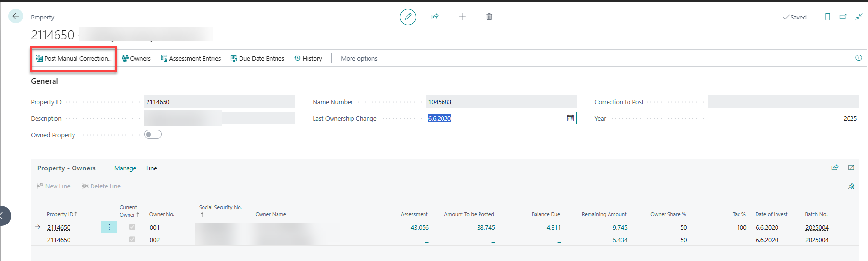
Task: Create new record with plus icon
Action: tap(462, 17)
